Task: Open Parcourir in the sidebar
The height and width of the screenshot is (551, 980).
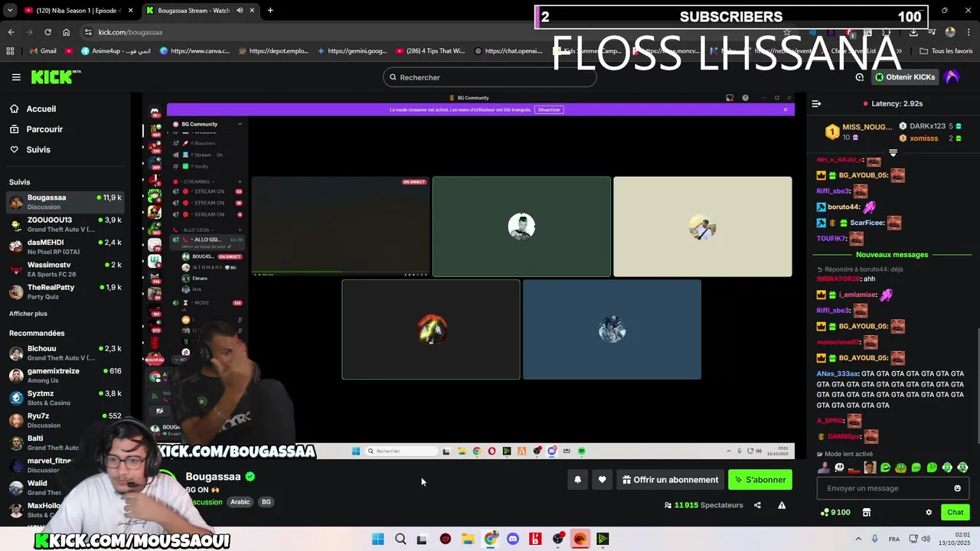Action: tap(44, 129)
